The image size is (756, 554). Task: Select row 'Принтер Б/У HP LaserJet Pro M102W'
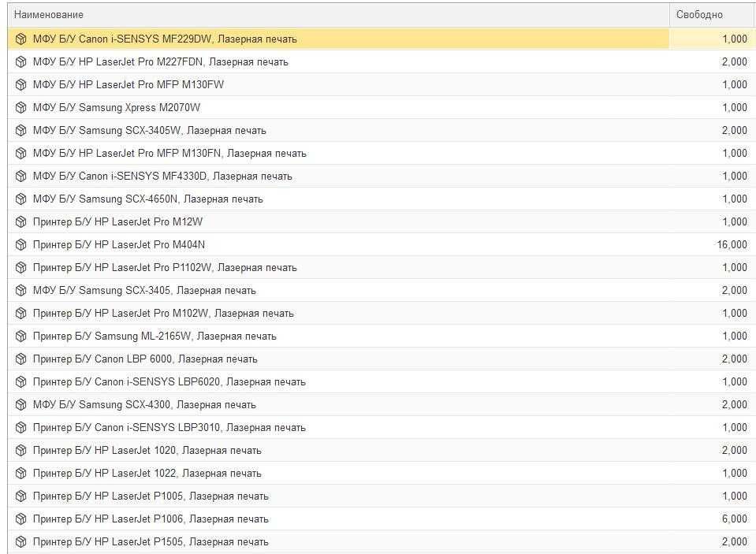382,314
